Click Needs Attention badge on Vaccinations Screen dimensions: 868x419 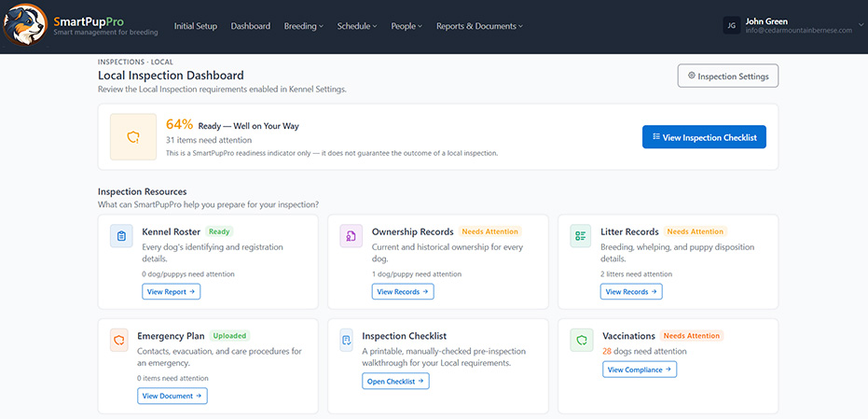click(x=692, y=336)
